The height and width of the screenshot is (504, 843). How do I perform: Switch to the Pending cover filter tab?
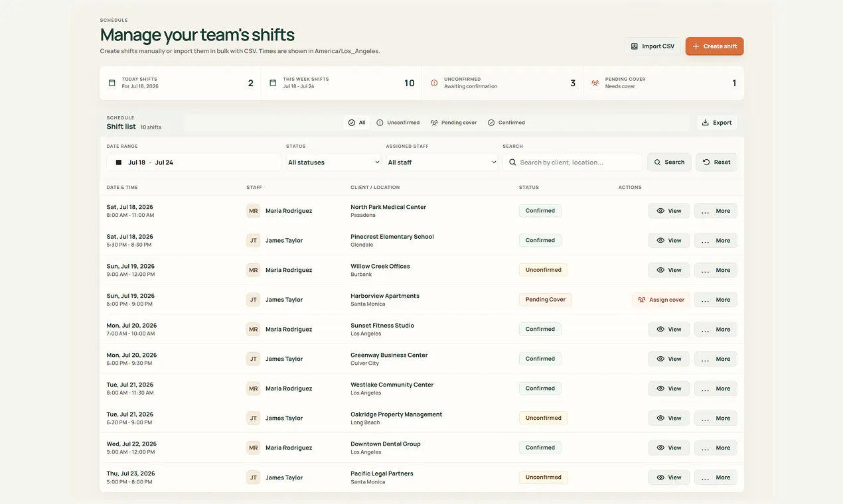click(x=453, y=123)
